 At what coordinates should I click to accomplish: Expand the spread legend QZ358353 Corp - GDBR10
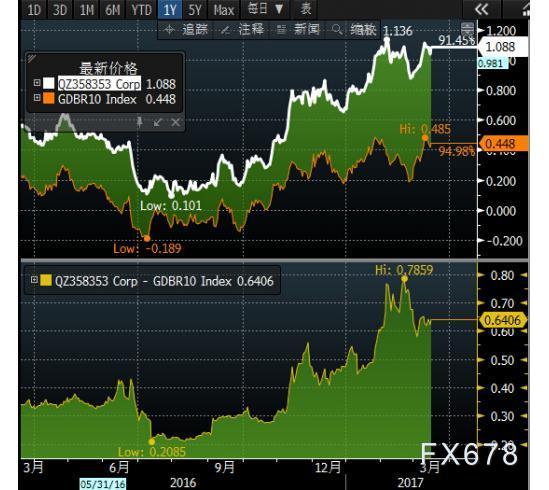coord(34,279)
